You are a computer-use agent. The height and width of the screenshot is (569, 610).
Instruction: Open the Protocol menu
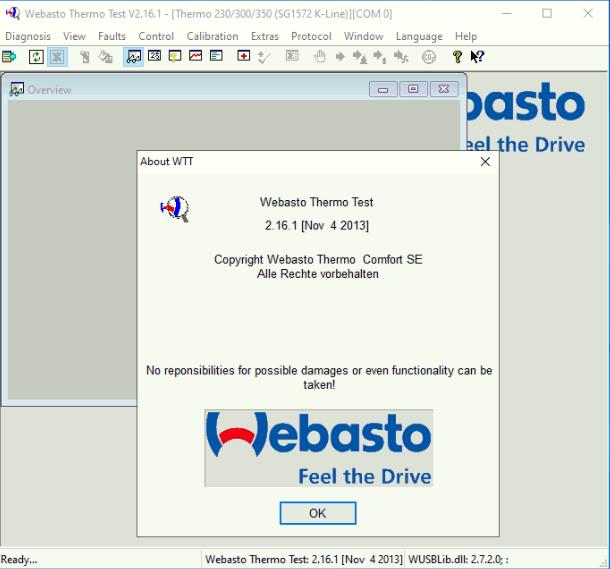[311, 36]
